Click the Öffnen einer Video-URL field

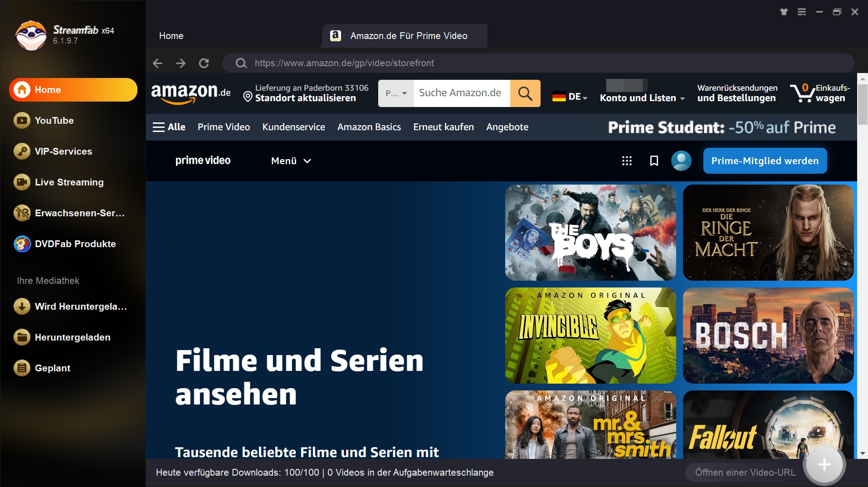pos(745,472)
